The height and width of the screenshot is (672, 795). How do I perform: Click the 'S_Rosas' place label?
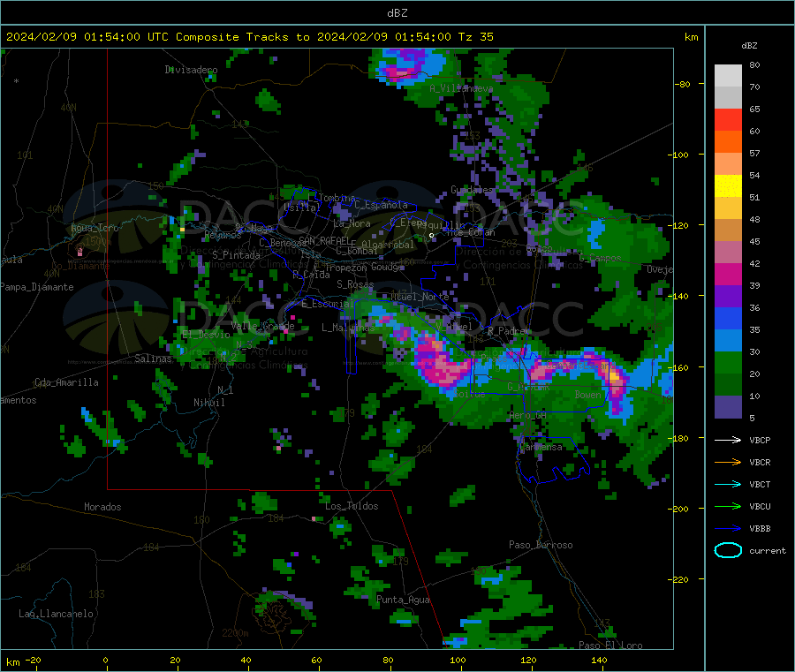355,284
